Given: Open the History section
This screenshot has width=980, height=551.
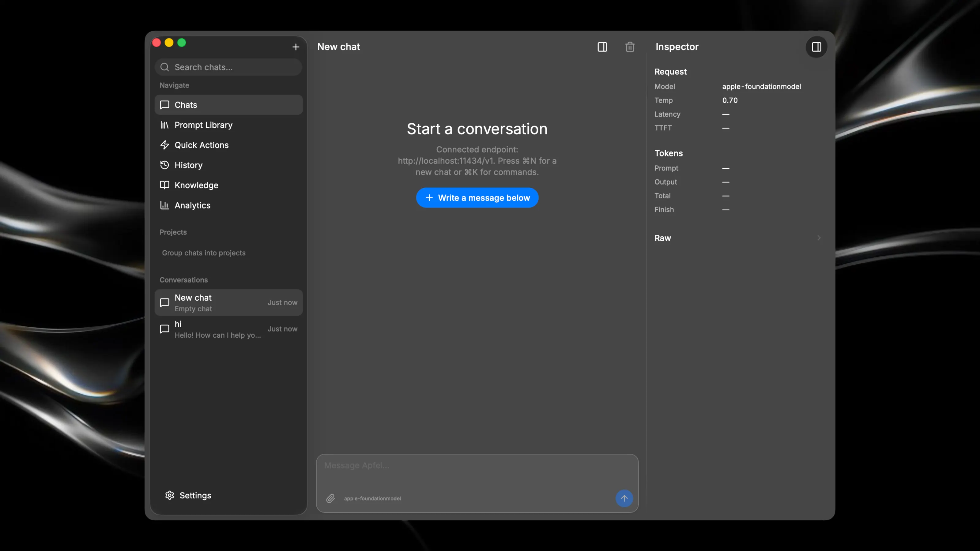Looking at the screenshot, I should 229,165.
